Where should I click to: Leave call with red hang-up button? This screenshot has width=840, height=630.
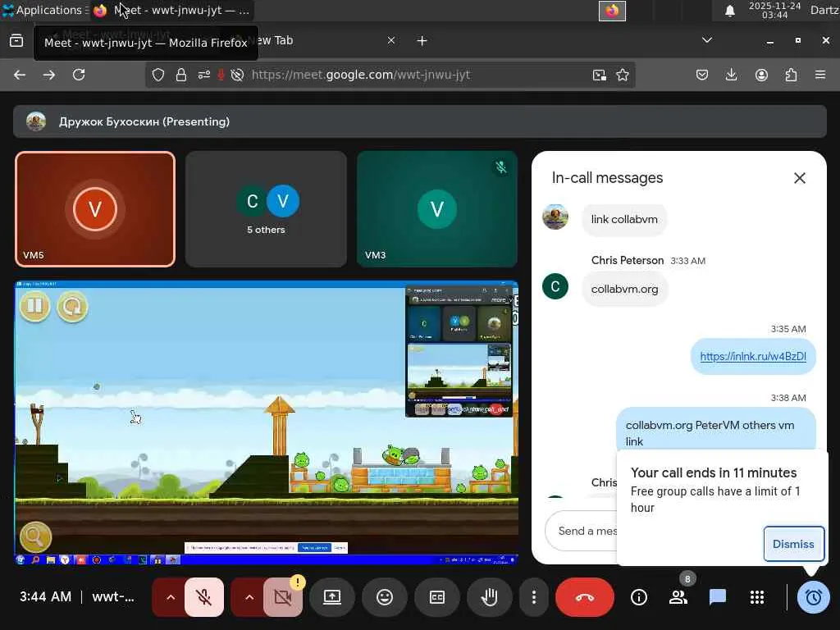[x=584, y=597]
